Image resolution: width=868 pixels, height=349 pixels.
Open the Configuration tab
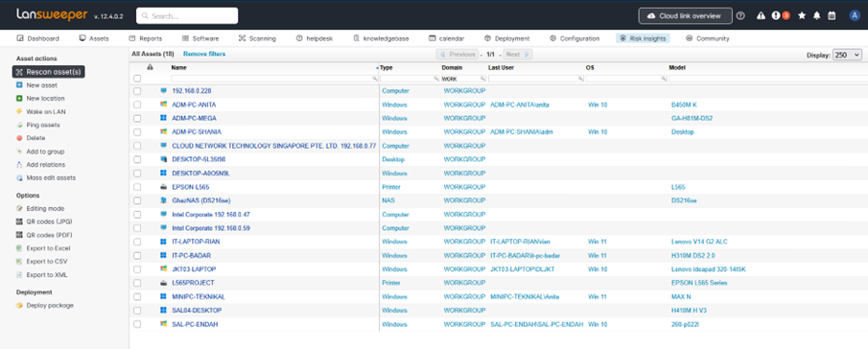point(575,38)
